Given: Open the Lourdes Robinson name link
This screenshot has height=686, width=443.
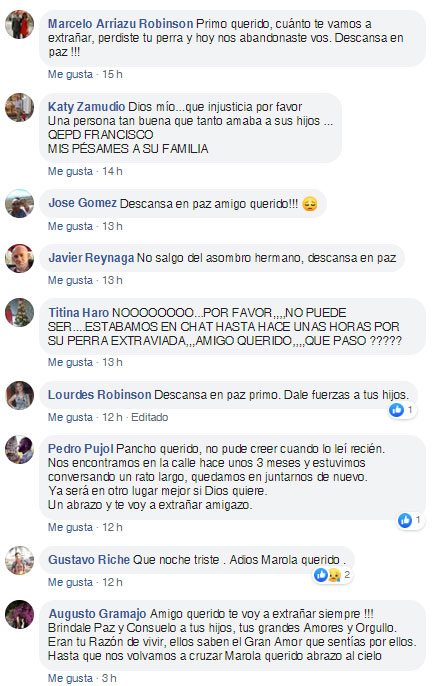Looking at the screenshot, I should pyautogui.click(x=99, y=395).
